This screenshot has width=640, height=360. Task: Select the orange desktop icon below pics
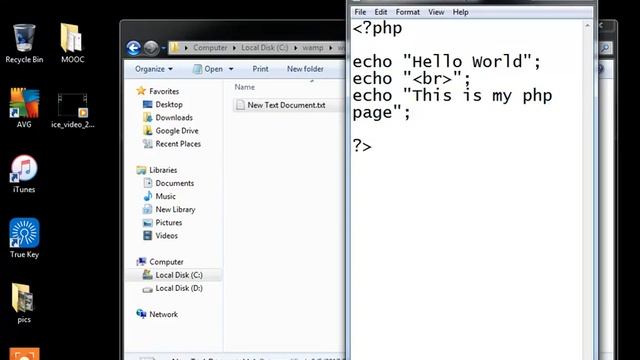[24, 353]
